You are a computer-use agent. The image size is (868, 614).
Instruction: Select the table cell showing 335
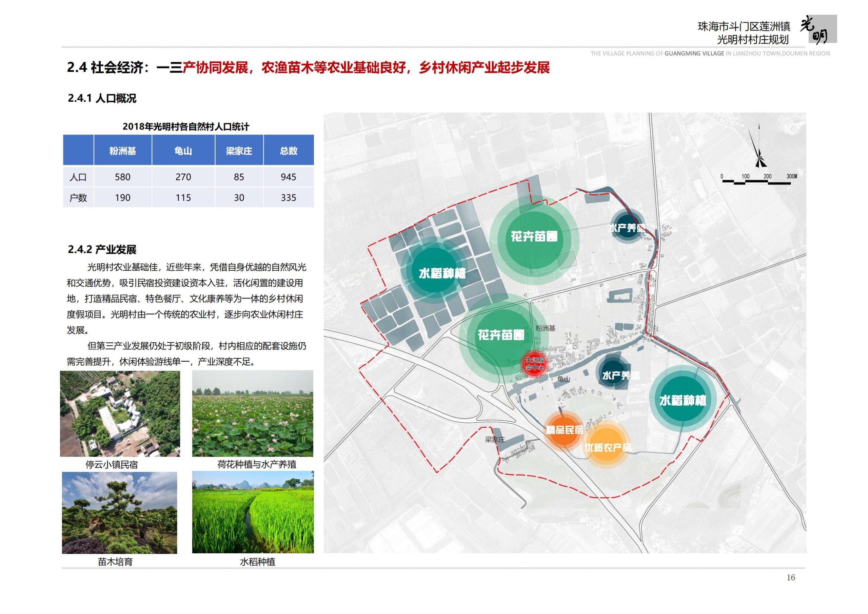click(289, 197)
